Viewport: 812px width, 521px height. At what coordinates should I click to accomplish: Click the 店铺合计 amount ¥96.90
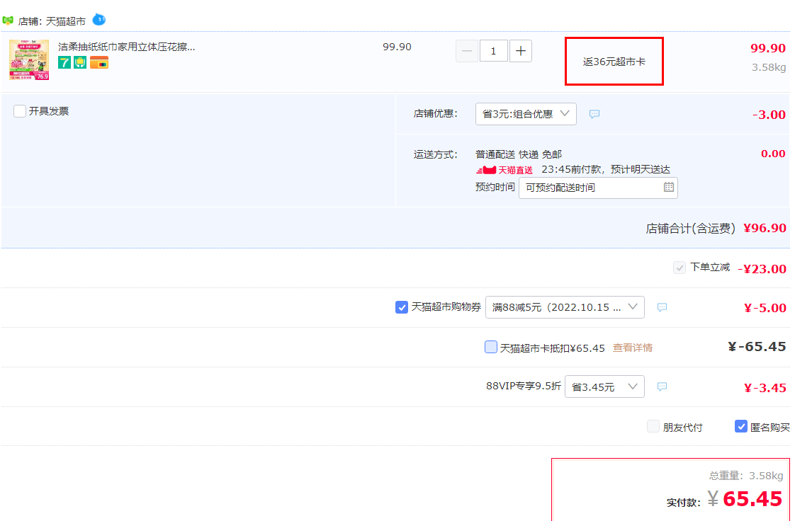765,228
